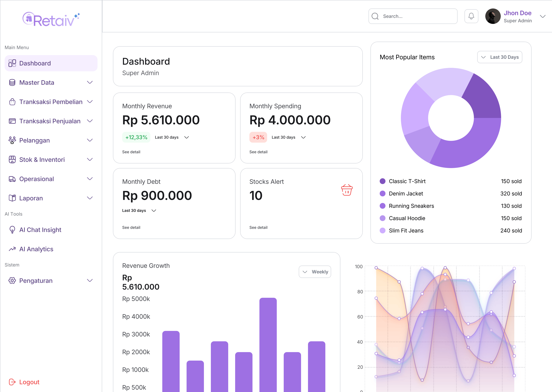Click the AI Analytics trend icon
552x392 pixels.
click(x=12, y=249)
